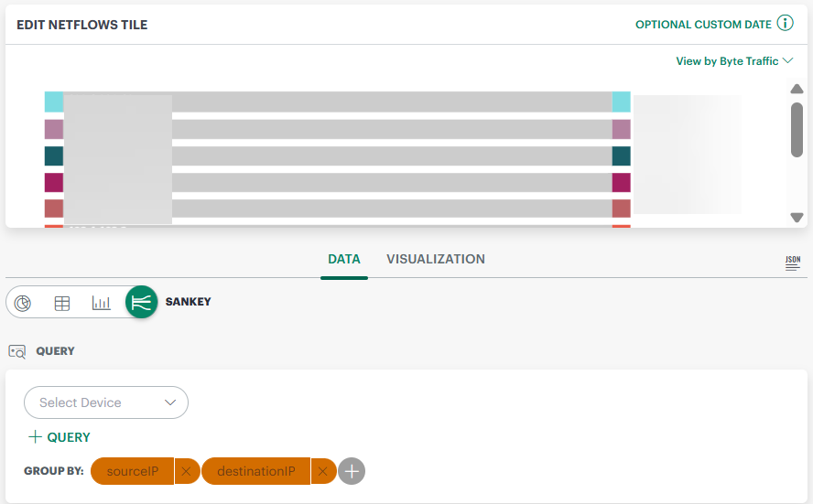Image resolution: width=813 pixels, height=504 pixels.
Task: Select the table view icon
Action: coord(62,303)
